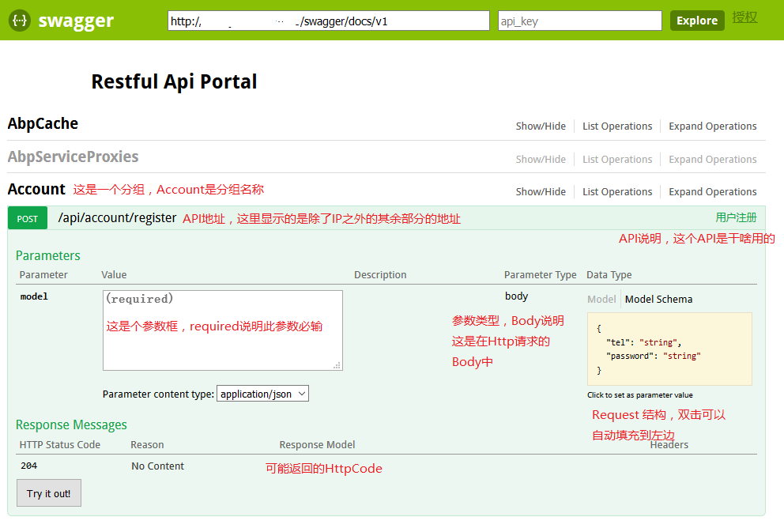This screenshot has height=532, width=784.
Task: Click Expand Operations for AbpServiceProxies
Action: (x=713, y=159)
